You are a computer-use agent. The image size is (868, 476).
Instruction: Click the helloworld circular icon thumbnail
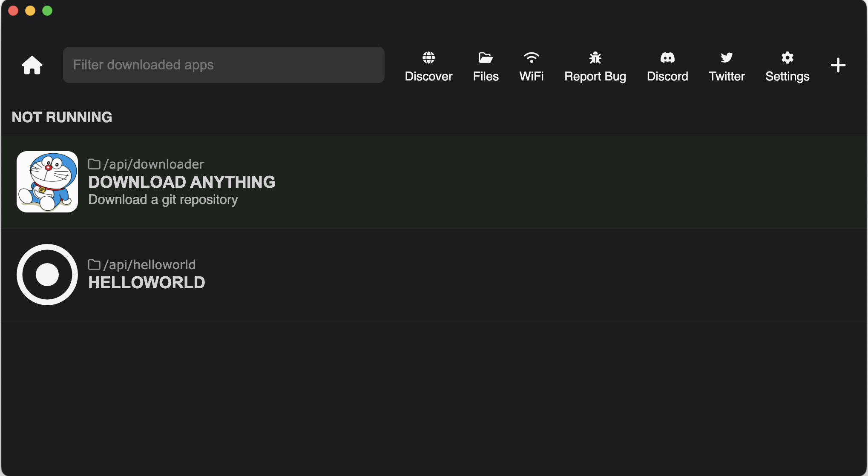(47, 275)
